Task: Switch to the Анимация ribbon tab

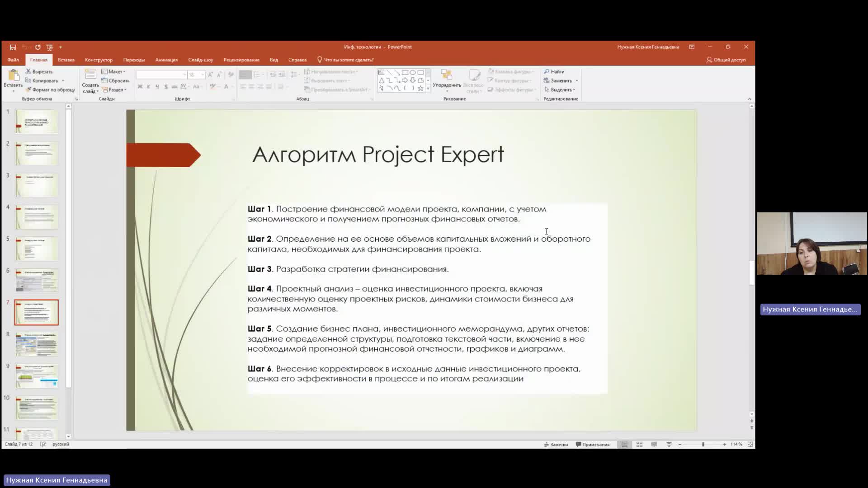Action: tap(166, 60)
